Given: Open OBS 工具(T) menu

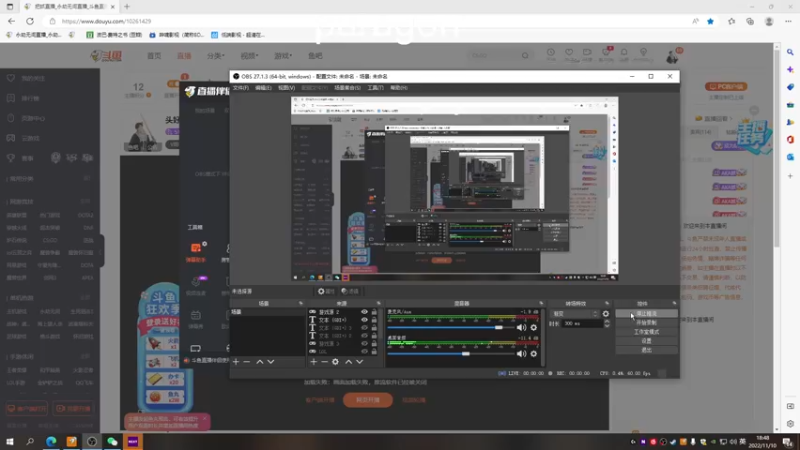Looking at the screenshot, I should pyautogui.click(x=376, y=88).
